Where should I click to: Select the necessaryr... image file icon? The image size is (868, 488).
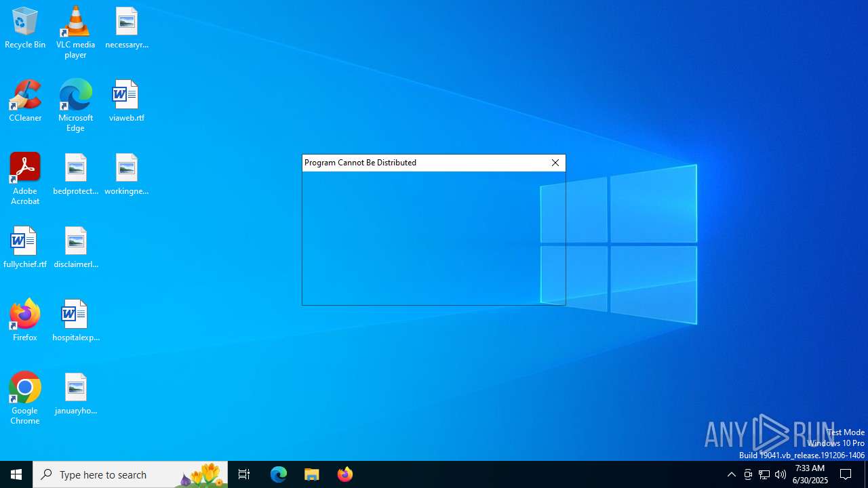(127, 28)
